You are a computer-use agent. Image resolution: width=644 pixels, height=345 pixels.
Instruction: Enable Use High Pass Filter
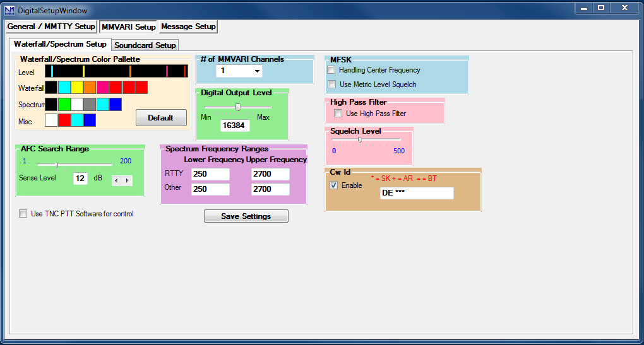coord(338,114)
